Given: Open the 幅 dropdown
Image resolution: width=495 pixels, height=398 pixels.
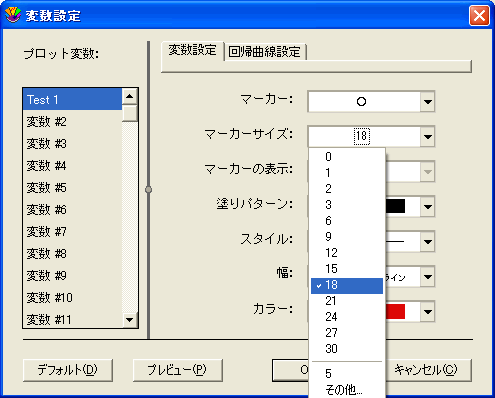Looking at the screenshot, I should click(427, 277).
